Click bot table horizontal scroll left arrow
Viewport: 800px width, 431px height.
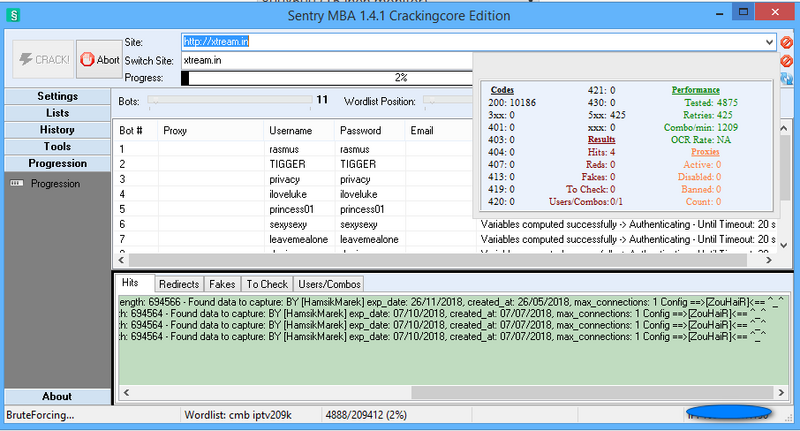[121, 260]
